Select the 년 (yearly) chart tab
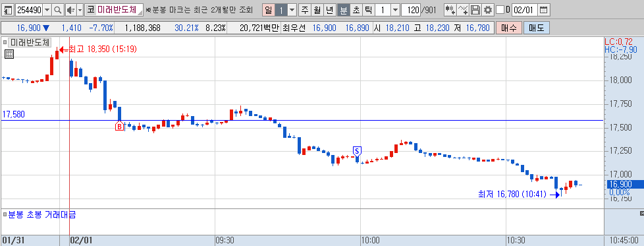The image size is (644, 246). point(330,9)
